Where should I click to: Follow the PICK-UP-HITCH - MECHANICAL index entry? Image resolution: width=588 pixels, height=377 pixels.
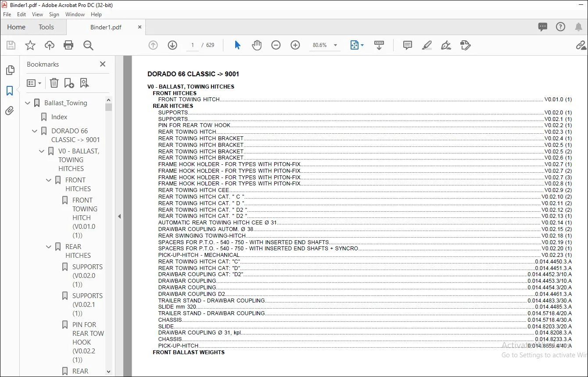tap(365, 255)
